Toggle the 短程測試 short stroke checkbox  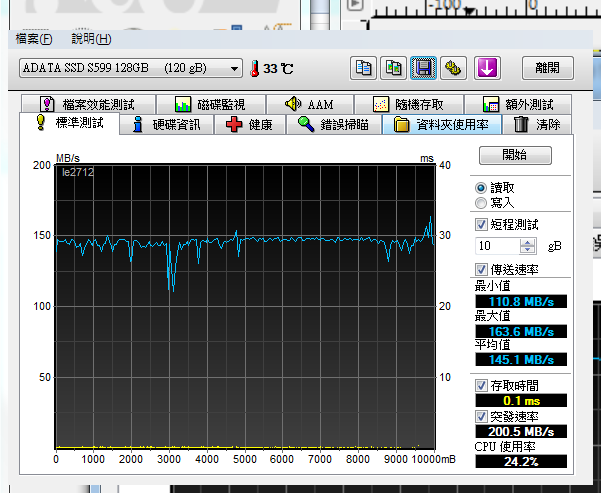tap(481, 224)
